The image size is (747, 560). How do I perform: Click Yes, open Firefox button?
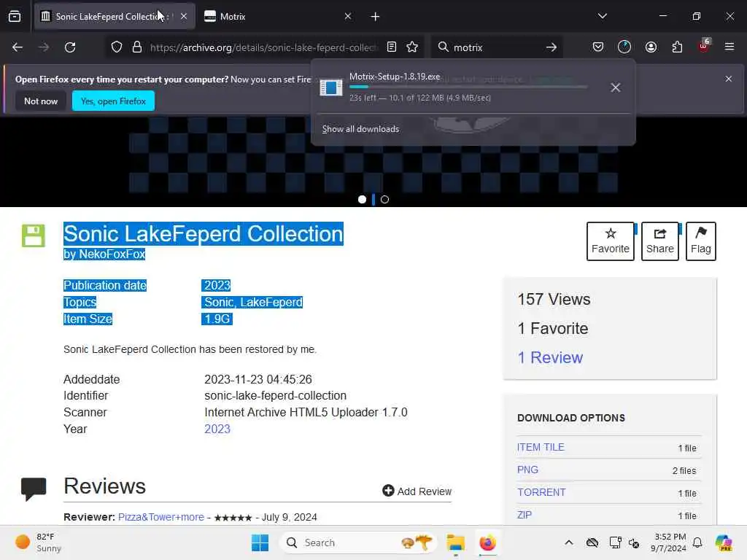(113, 101)
